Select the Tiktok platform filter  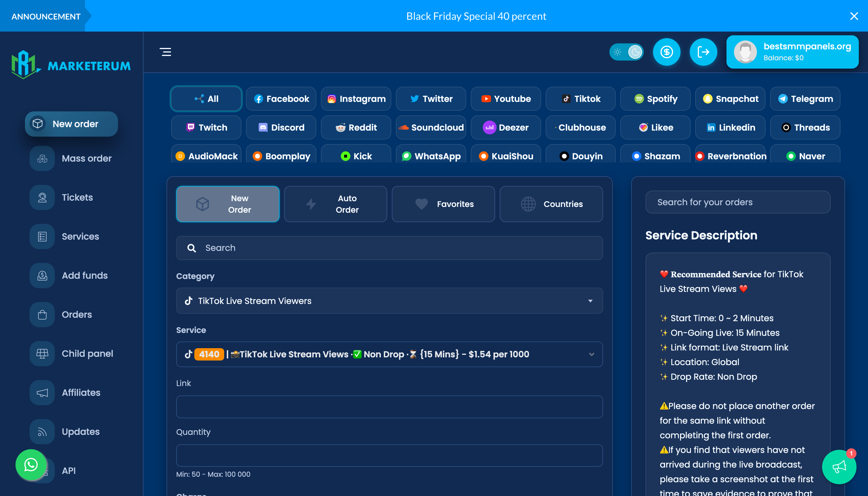click(x=580, y=99)
